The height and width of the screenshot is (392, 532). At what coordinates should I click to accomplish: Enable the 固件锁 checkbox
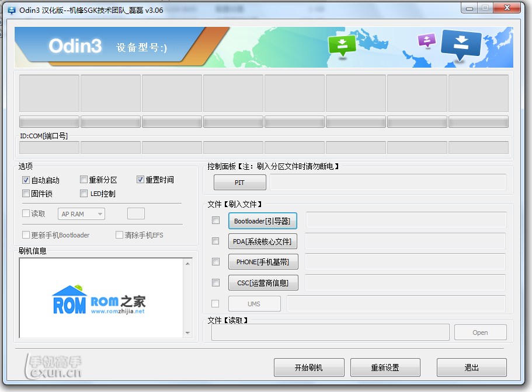point(26,194)
